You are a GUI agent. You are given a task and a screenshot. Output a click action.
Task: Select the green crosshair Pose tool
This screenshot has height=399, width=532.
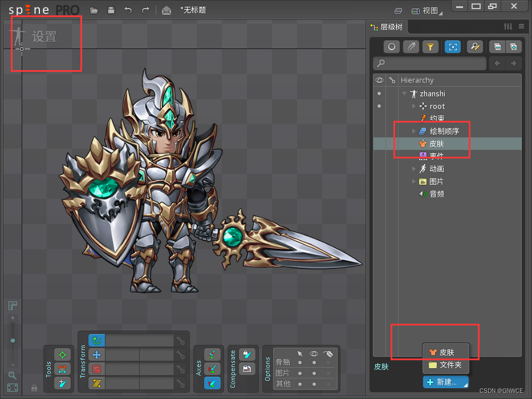[62, 355]
